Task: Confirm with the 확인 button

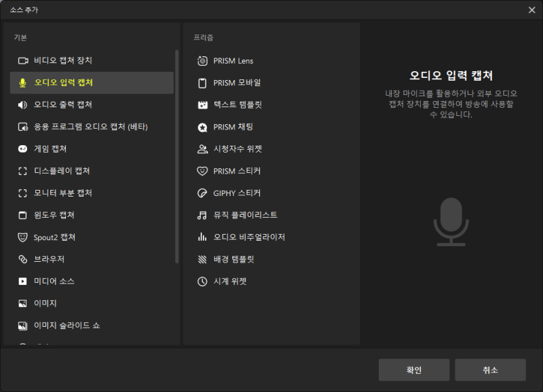Action: pyautogui.click(x=414, y=370)
